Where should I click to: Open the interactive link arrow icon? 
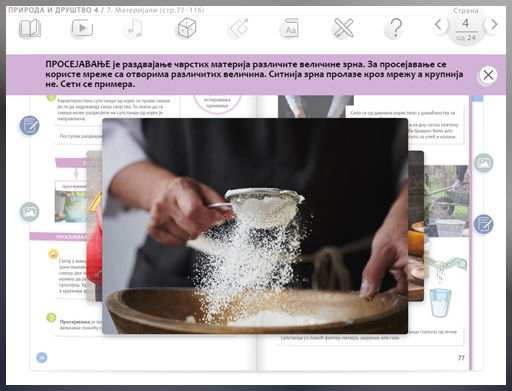click(x=238, y=28)
